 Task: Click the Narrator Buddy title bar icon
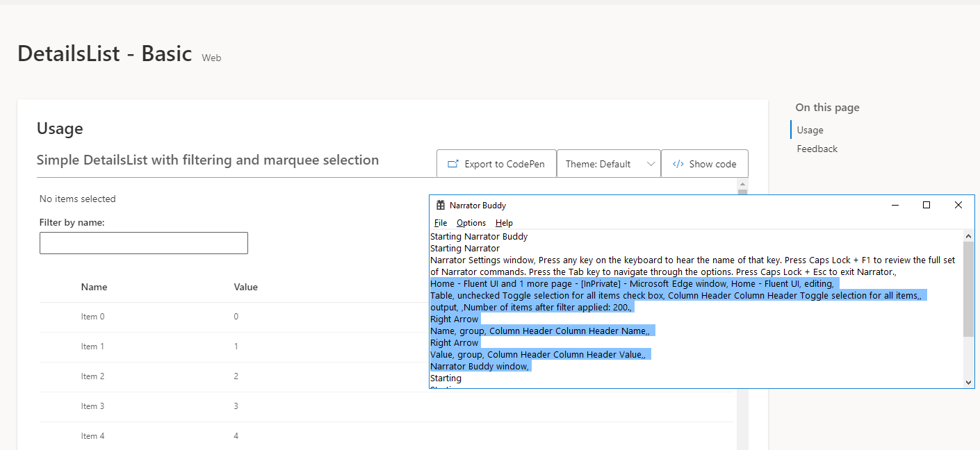click(441, 205)
